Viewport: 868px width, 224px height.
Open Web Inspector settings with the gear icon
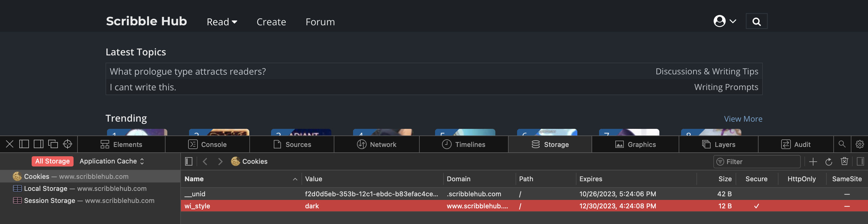click(860, 144)
